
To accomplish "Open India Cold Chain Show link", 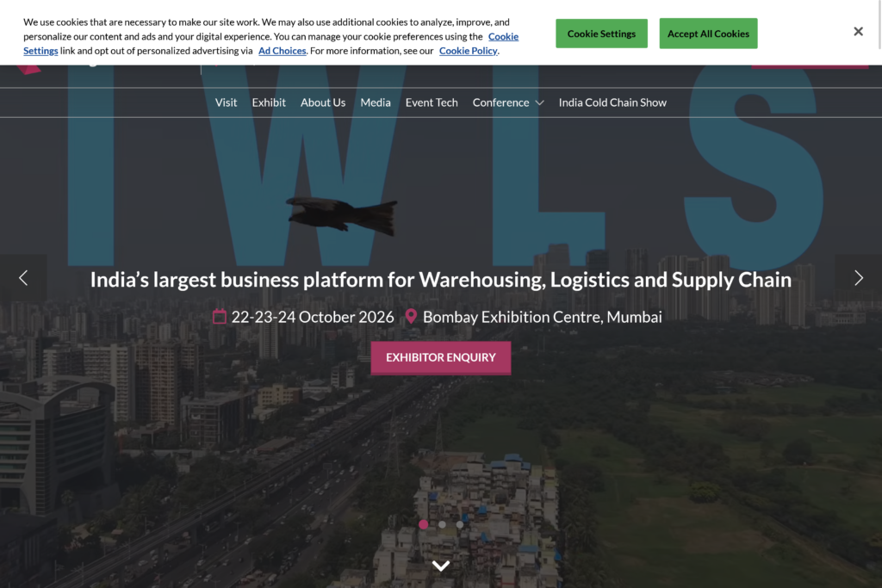I will (612, 102).
